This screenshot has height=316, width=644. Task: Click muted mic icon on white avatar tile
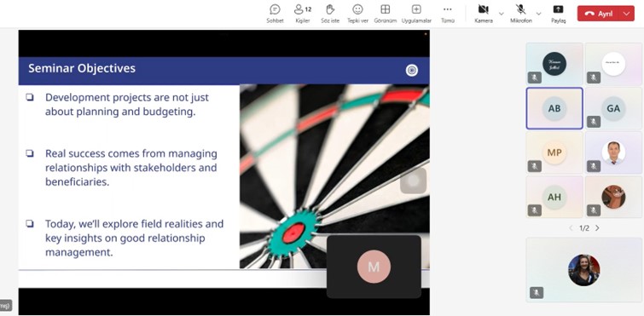point(594,78)
